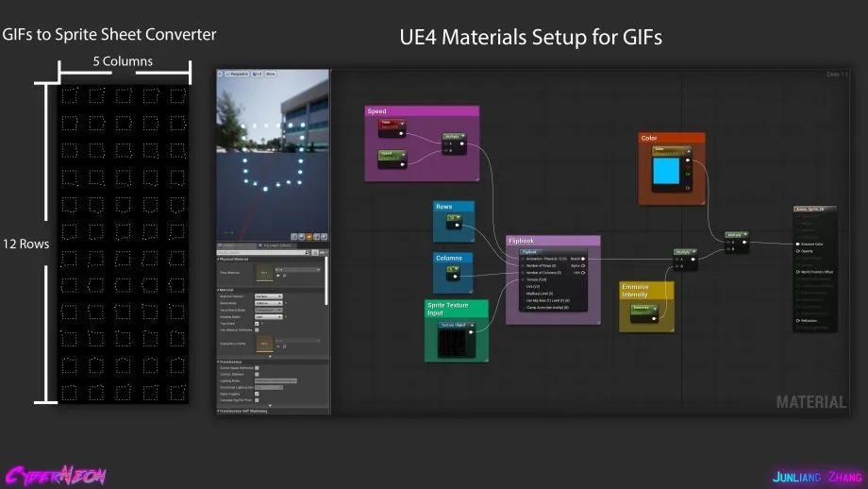Preview material on the cube shape

tap(317, 236)
